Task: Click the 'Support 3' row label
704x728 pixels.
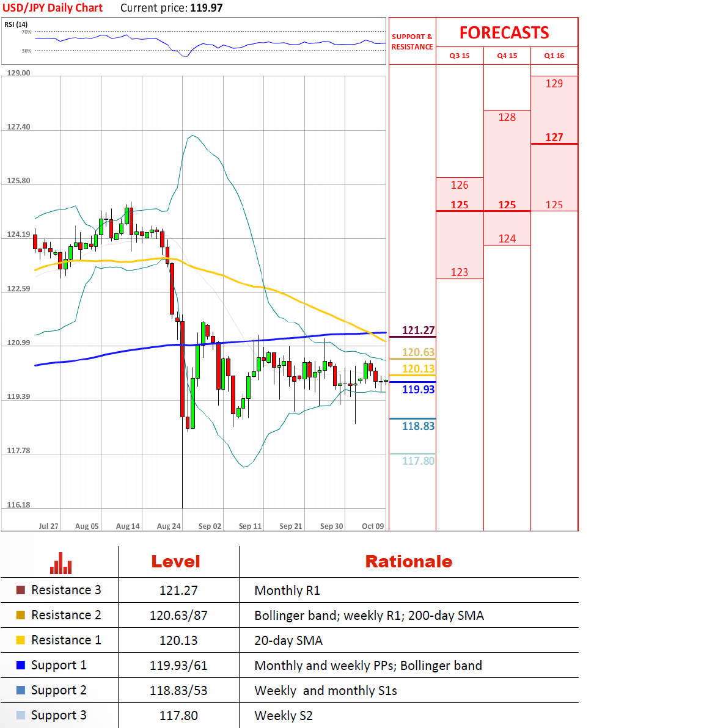Action: point(59,716)
